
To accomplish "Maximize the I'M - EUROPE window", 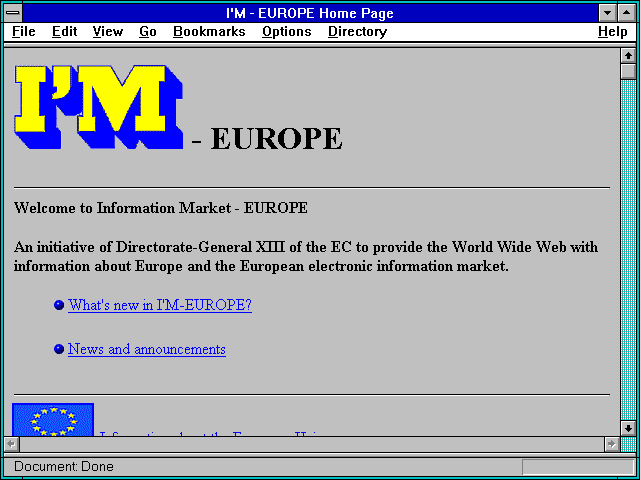I will 627,13.
